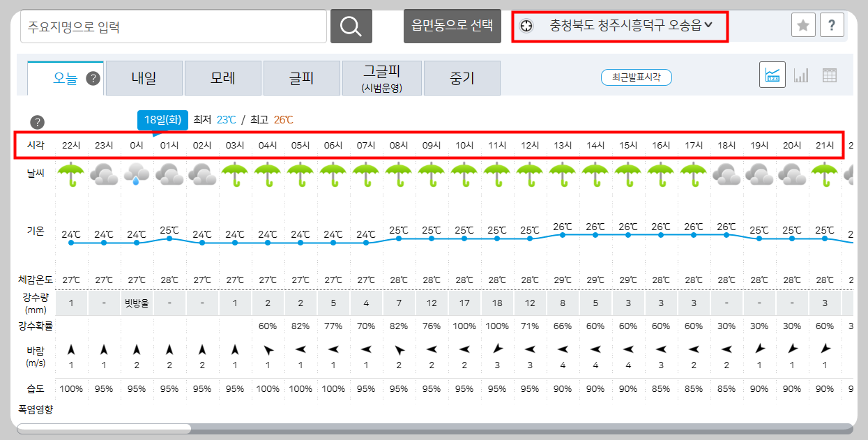Open help with the question mark button beside the star
This screenshot has height=440, width=868.
[832, 26]
